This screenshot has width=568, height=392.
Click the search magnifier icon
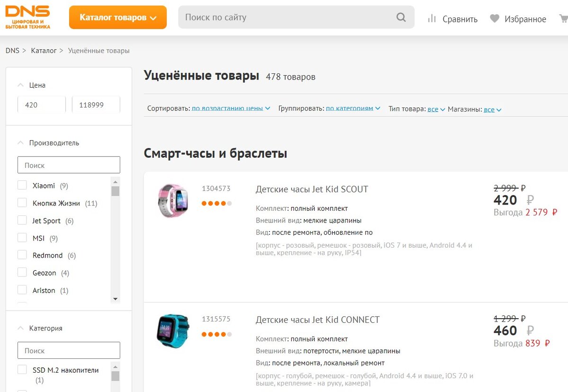coord(401,18)
